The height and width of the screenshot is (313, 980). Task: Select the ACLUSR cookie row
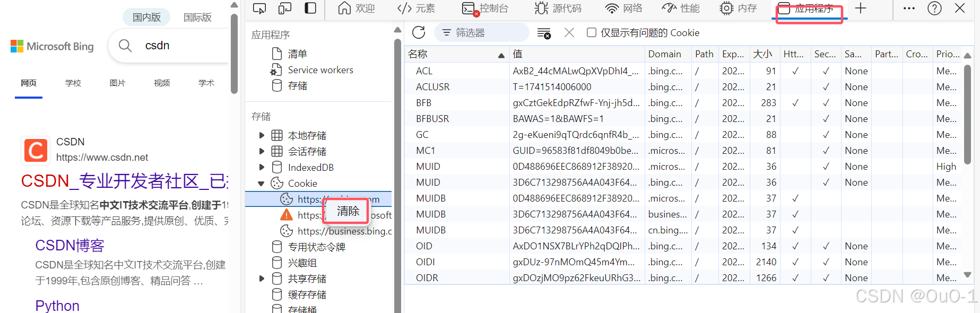(x=683, y=87)
